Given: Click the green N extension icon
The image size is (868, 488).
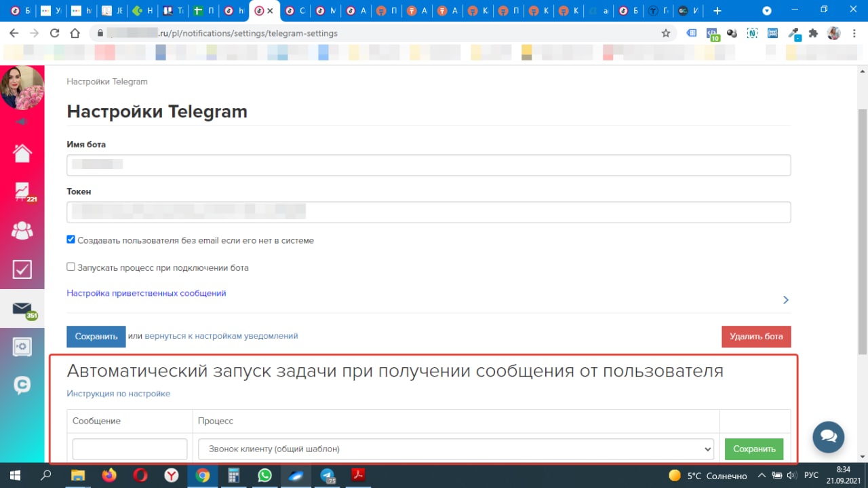Looking at the screenshot, I should (x=752, y=33).
